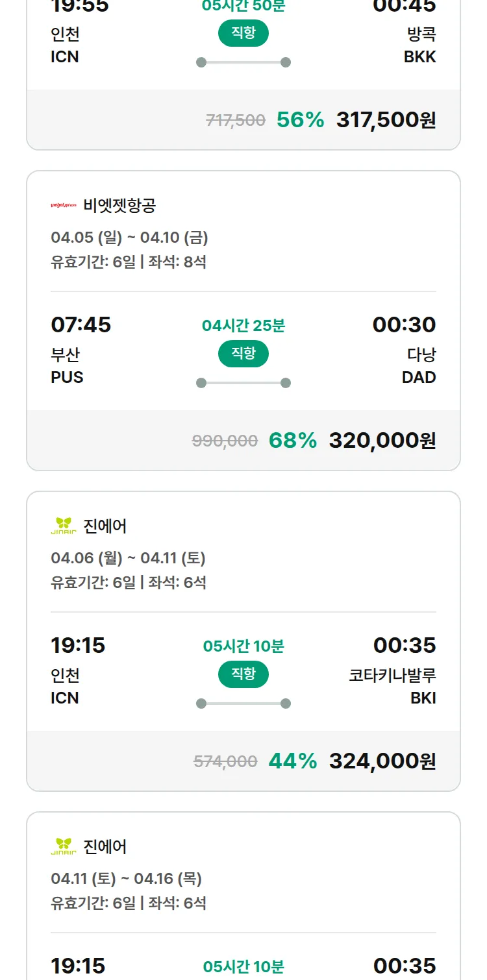Click the Jin Air logo on the 04.11 card
The width and height of the screenshot is (487, 980).
tap(64, 846)
